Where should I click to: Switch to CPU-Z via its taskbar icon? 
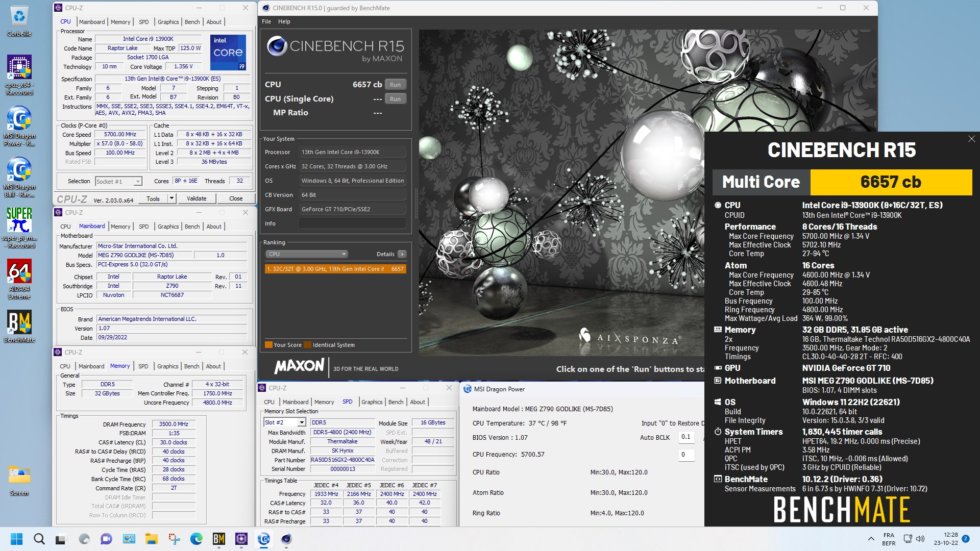pos(241,539)
